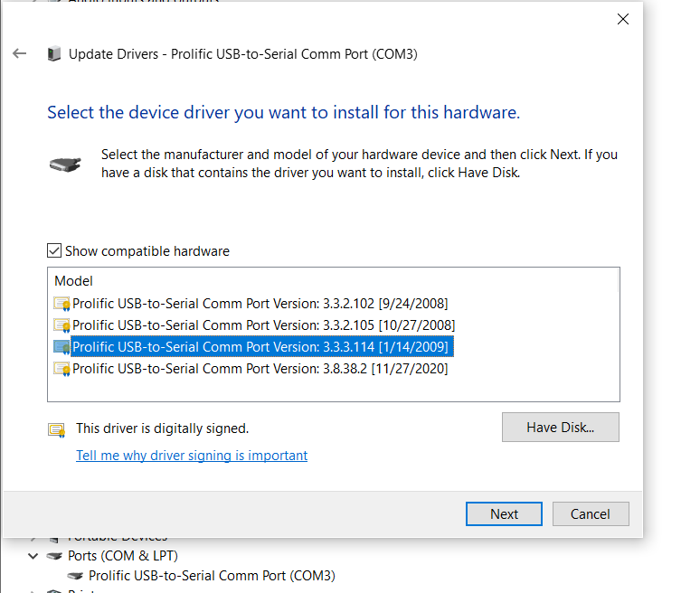
Task: Select driver version 3.3.2.102 [9/24/2008]
Action: (x=260, y=304)
